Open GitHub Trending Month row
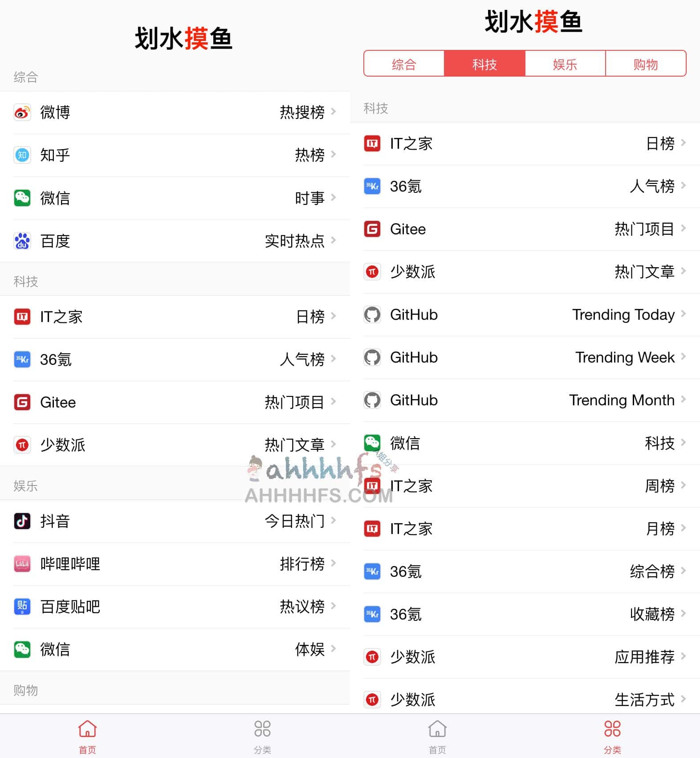Image resolution: width=700 pixels, height=758 pixels. click(525, 400)
